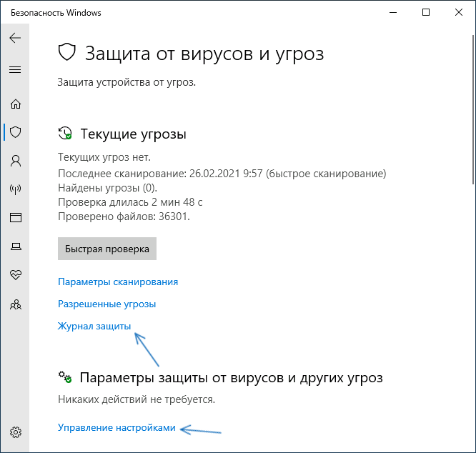Open Firewall & network protection antenna icon
The image size is (476, 453).
[16, 189]
